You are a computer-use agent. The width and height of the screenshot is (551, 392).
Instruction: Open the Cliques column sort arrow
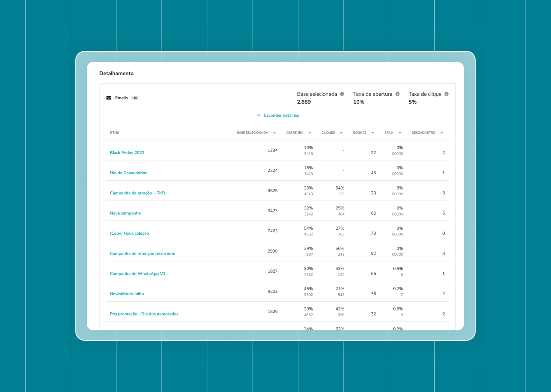tap(341, 133)
